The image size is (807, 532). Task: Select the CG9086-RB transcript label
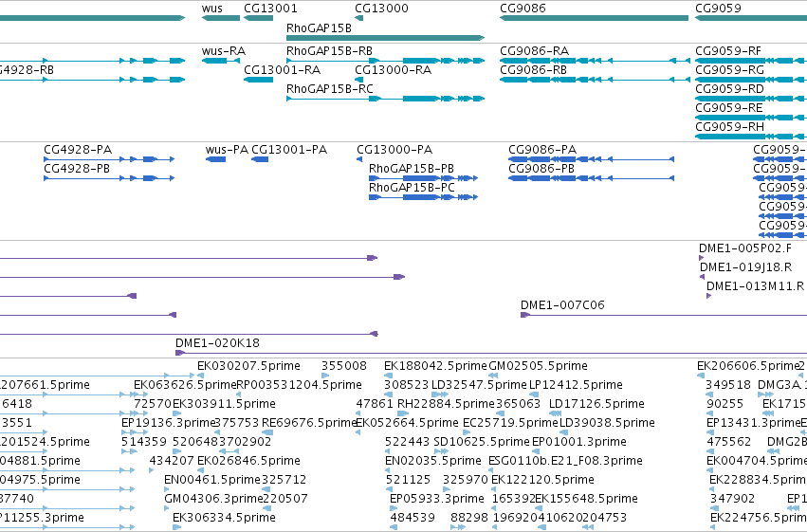click(533, 70)
